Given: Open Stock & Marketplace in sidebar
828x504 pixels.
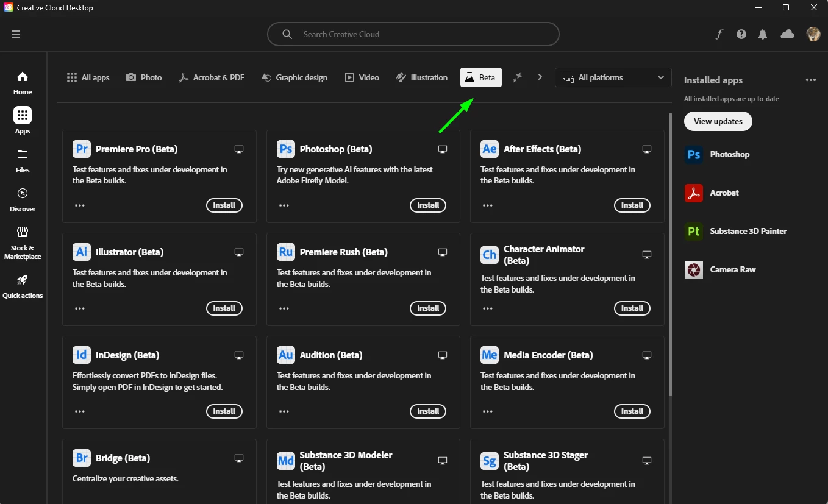Looking at the screenshot, I should coord(23,243).
